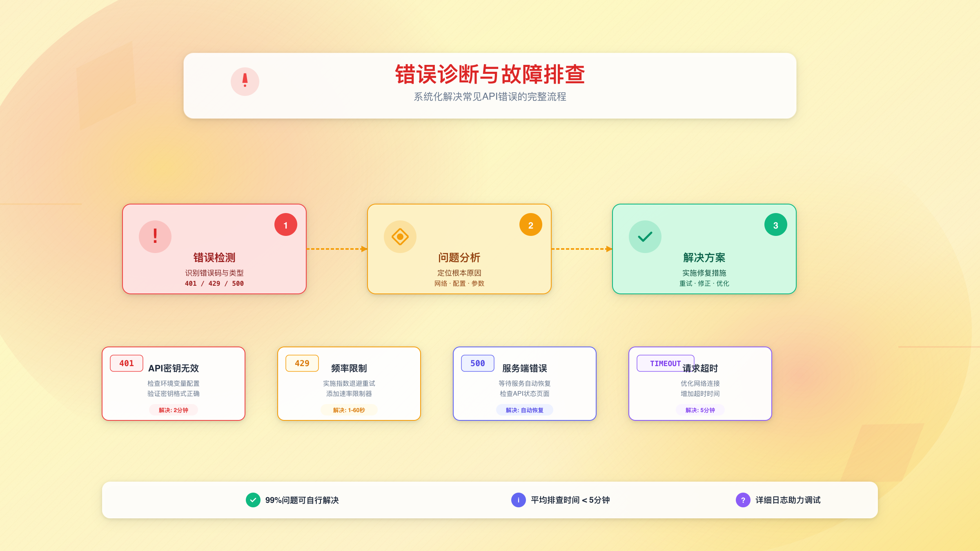The width and height of the screenshot is (980, 551).
Task: Select the 500 error code badge
Action: point(477,363)
